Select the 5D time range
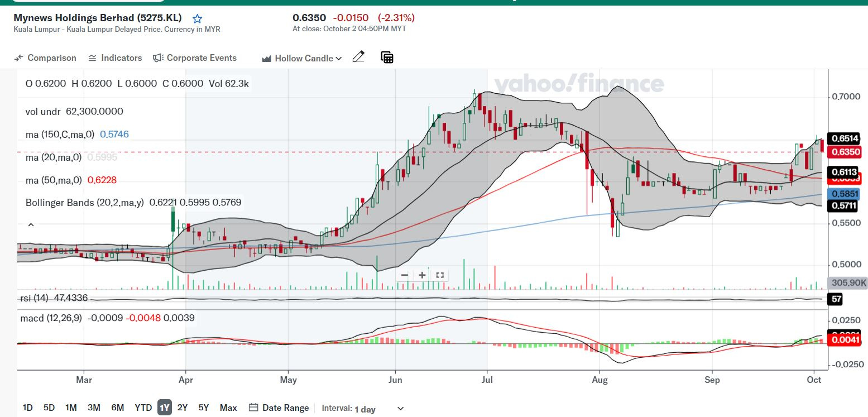This screenshot has width=868, height=417. point(49,408)
